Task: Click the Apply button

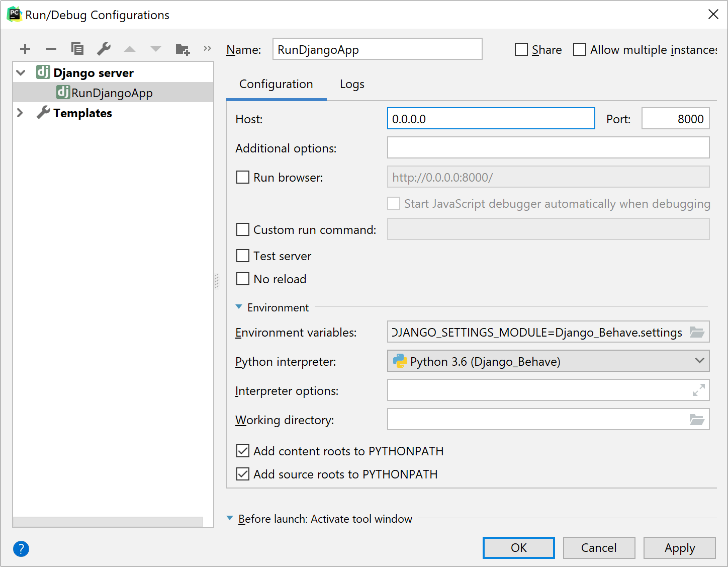Action: coord(680,548)
